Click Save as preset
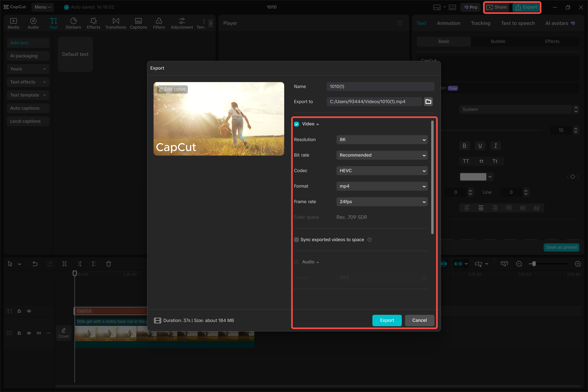The width and height of the screenshot is (588, 392). [x=561, y=247]
